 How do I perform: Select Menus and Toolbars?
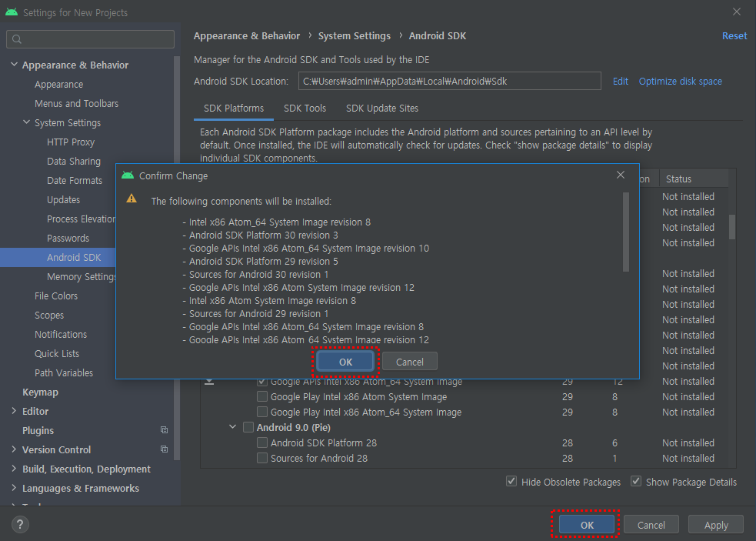pyautogui.click(x=76, y=103)
